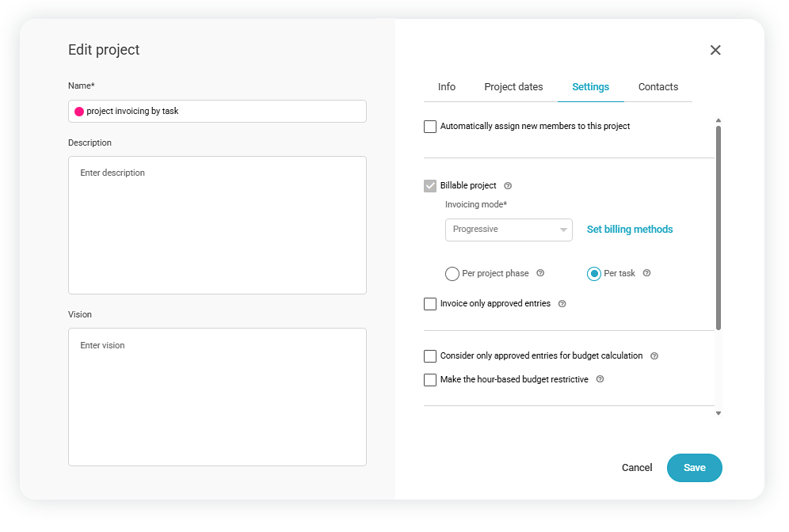Select the Per project phase radio option
The width and height of the screenshot is (789, 532).
point(452,274)
